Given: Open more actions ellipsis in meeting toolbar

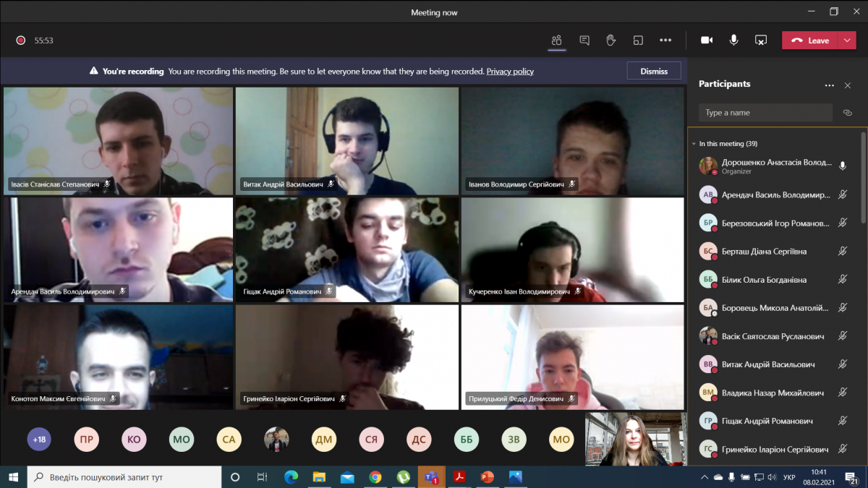Looking at the screenshot, I should 665,40.
